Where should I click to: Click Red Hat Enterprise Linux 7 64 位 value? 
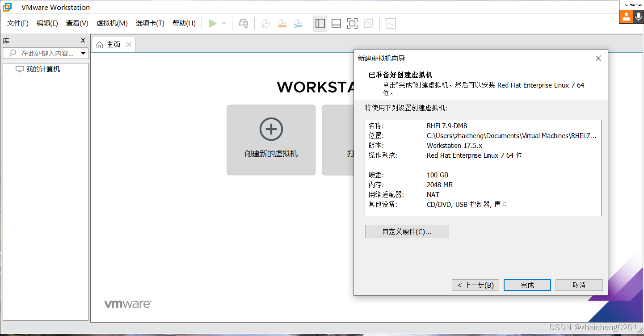pyautogui.click(x=475, y=155)
